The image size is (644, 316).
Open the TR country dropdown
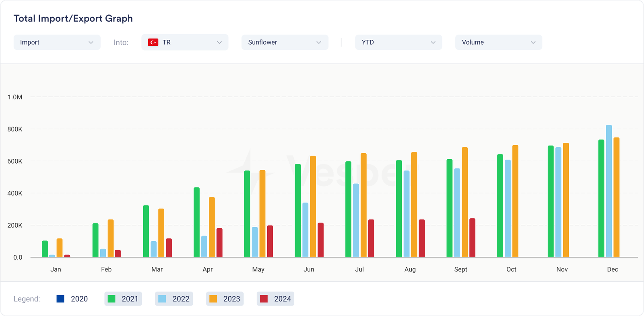[x=185, y=42]
